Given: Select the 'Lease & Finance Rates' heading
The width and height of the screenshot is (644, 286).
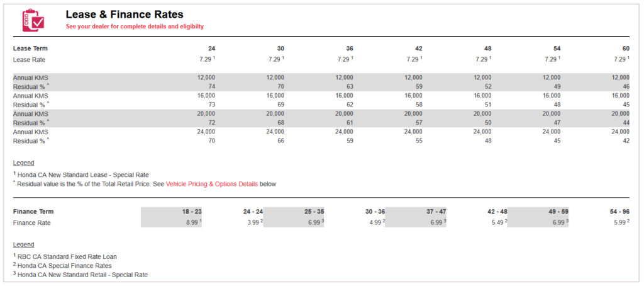Looking at the screenshot, I should coord(125,14).
